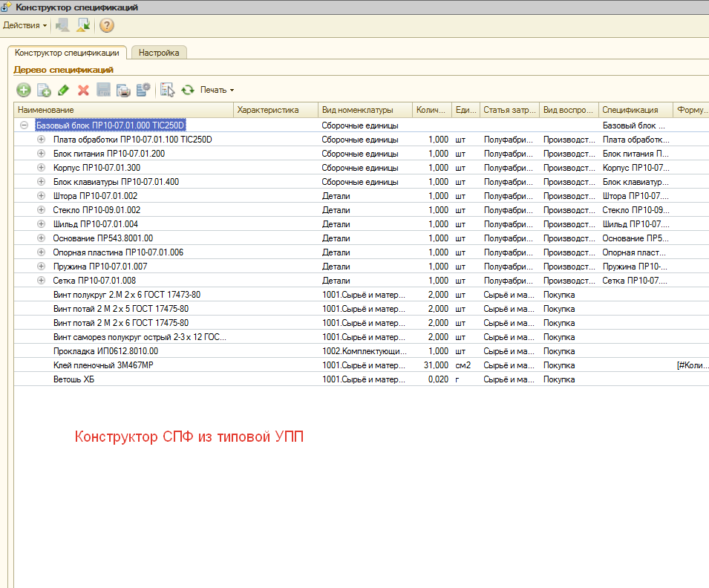Expand Корпус ПР10-07.01.300 node

tap(41, 167)
